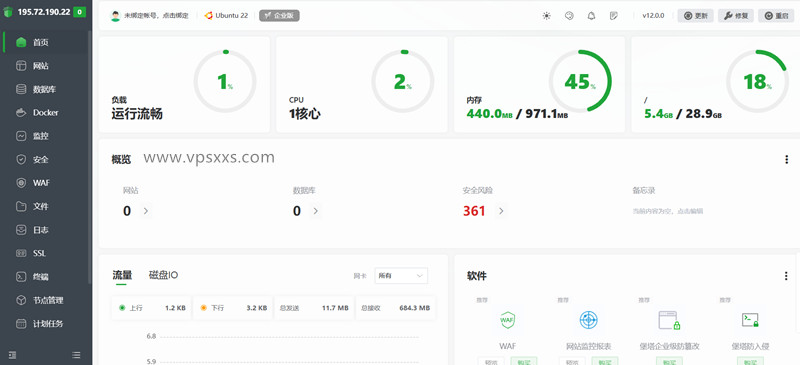Click the 上行 1.2 KB upload stat
The width and height of the screenshot is (800, 365).
pos(151,308)
